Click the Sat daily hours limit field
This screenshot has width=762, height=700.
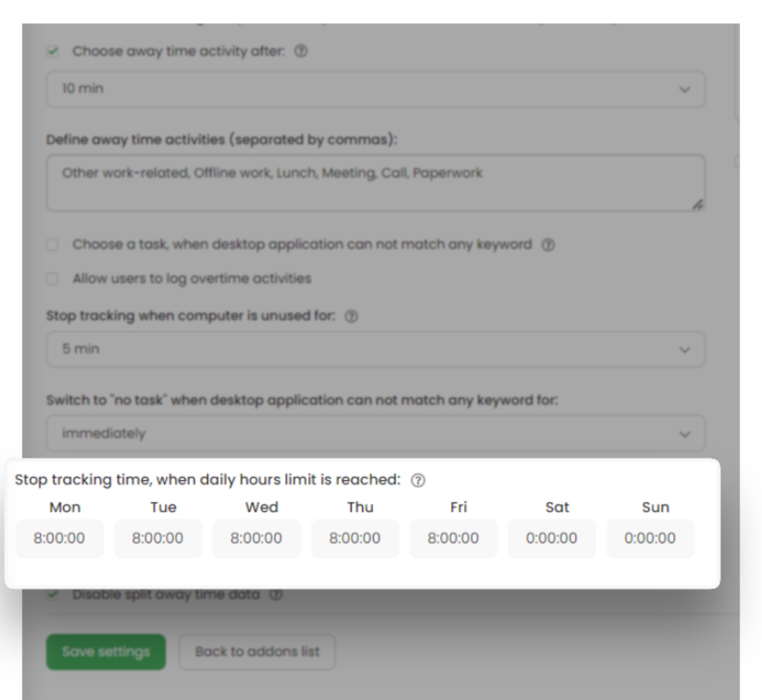[x=551, y=538]
